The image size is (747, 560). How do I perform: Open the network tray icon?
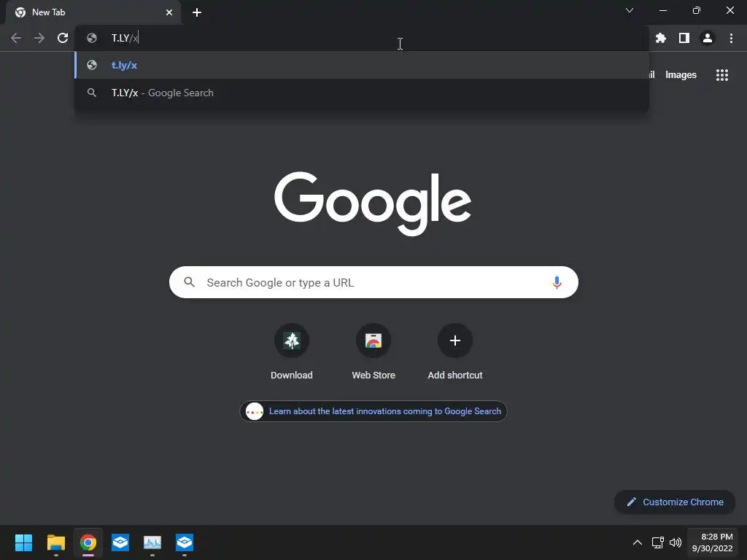pos(658,542)
